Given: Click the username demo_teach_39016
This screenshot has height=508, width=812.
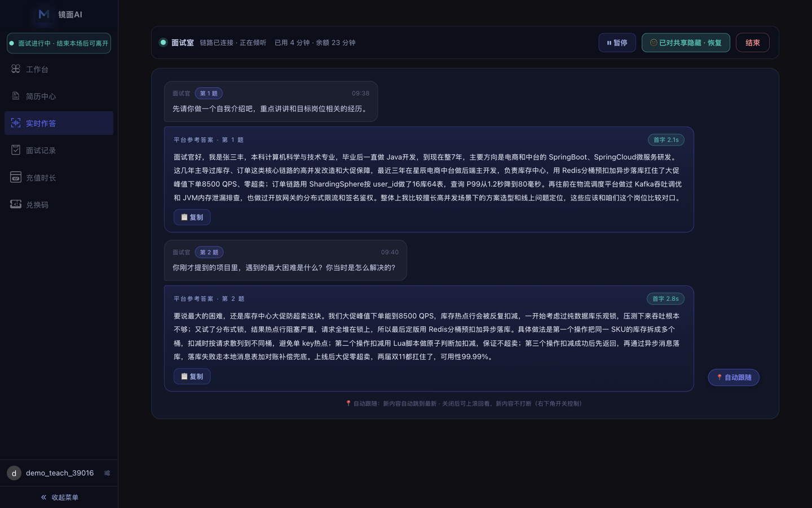Looking at the screenshot, I should [x=60, y=473].
